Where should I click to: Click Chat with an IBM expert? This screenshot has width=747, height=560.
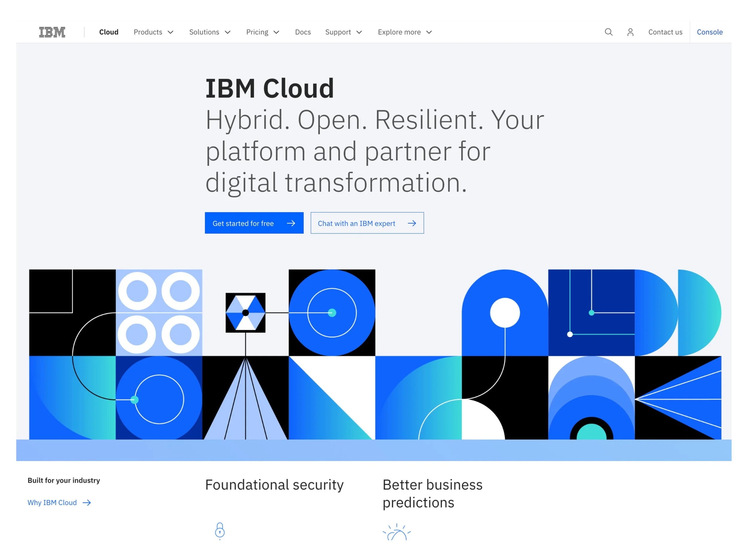pos(367,223)
